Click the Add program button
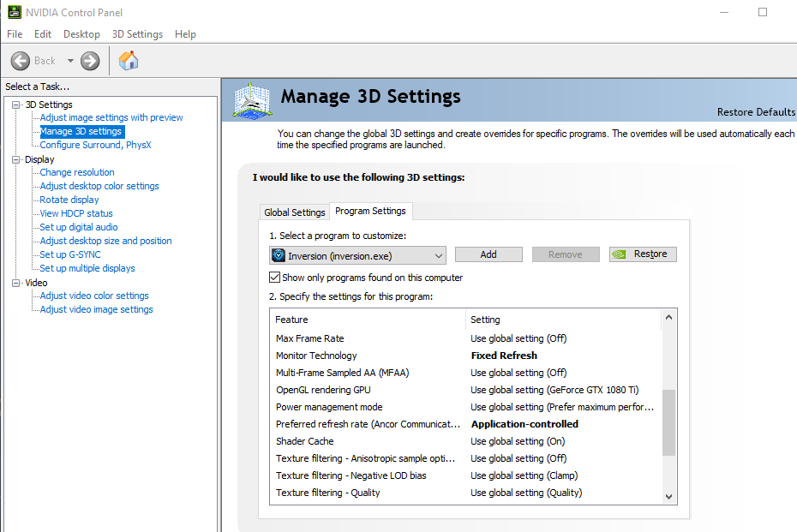 click(488, 254)
